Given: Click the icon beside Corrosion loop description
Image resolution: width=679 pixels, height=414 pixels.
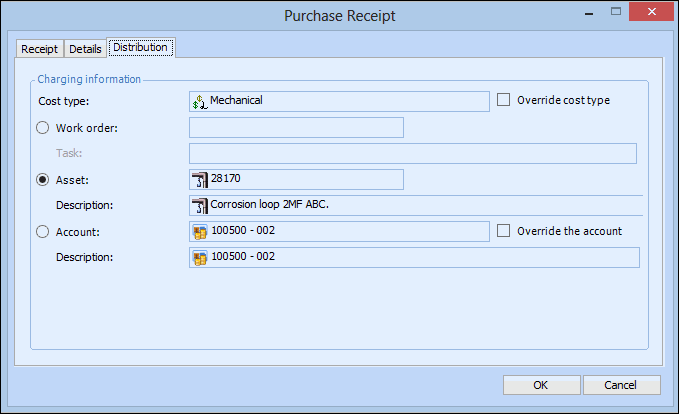Looking at the screenshot, I should [x=199, y=205].
